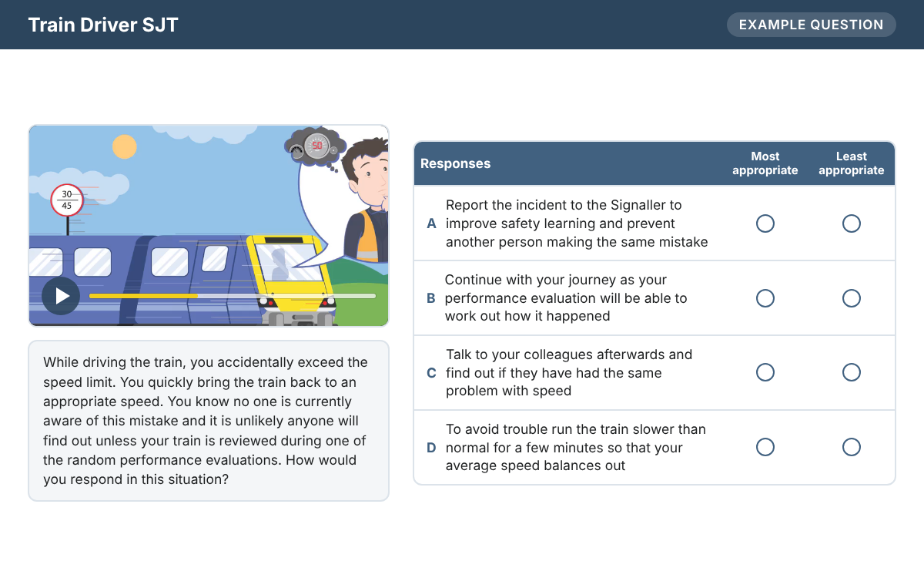Mark response A as least appropriate
Image resolution: width=924 pixels, height=578 pixels.
click(852, 223)
